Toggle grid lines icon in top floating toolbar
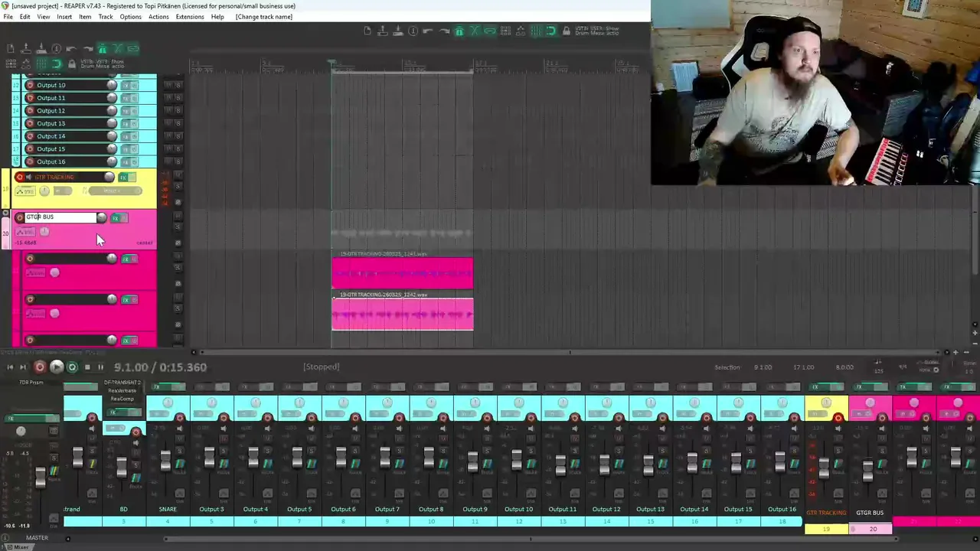The image size is (980, 551). point(536,31)
